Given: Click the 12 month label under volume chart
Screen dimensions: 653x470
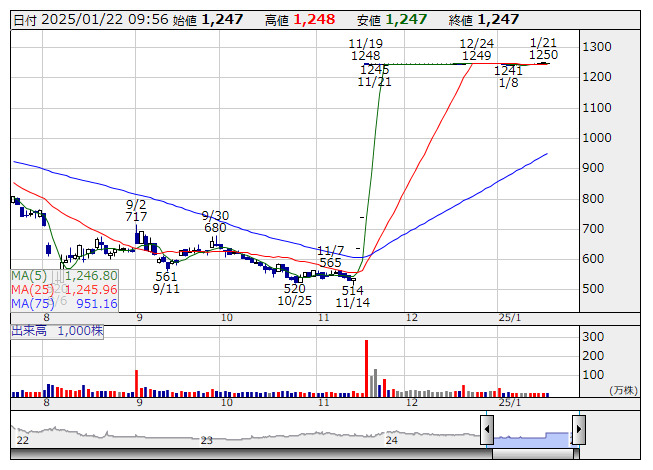Looking at the screenshot, I should [x=411, y=403].
